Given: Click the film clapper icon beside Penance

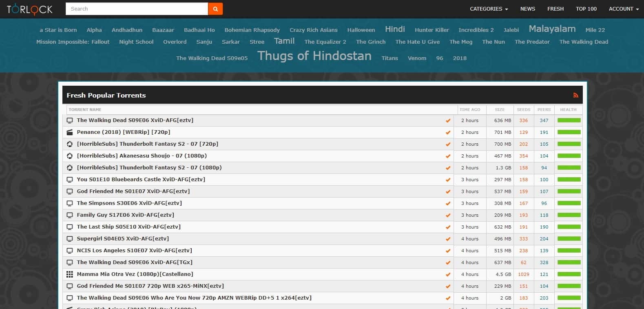Looking at the screenshot, I should pos(70,132).
